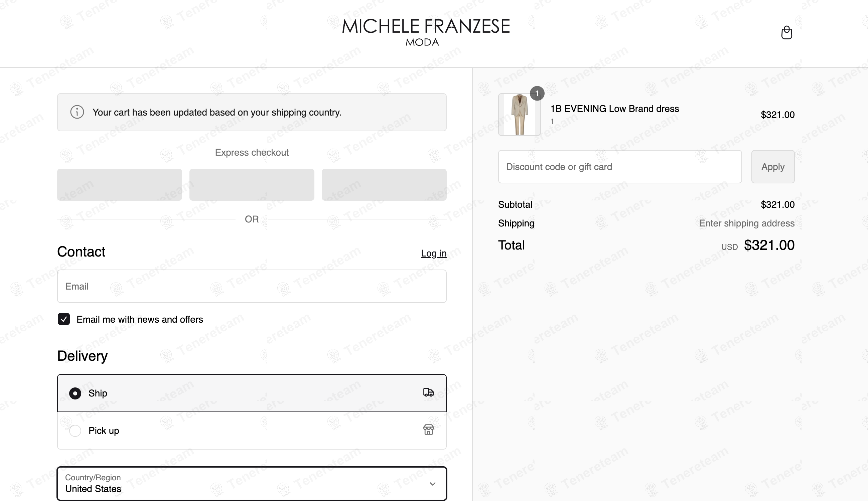Click the first express checkout button
868x501 pixels.
coord(119,184)
